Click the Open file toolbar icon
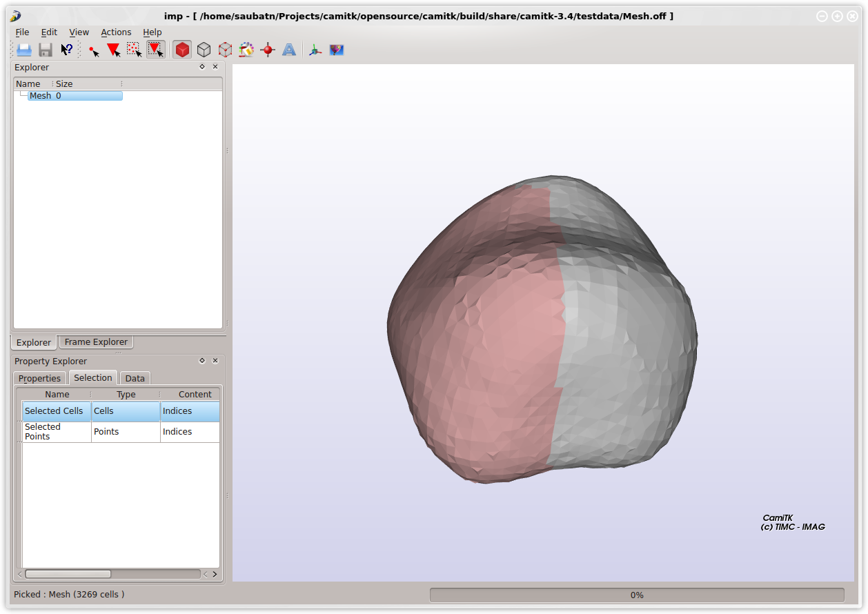 (x=24, y=50)
